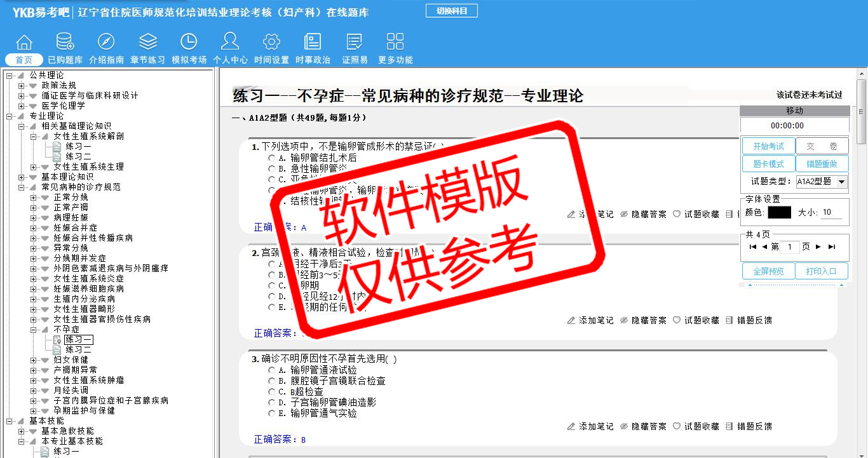Open the 模拟考场 clock icon

(x=189, y=43)
